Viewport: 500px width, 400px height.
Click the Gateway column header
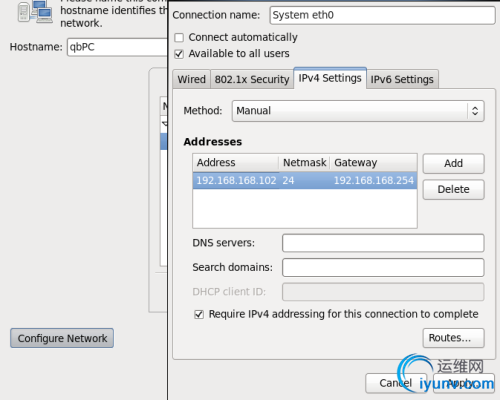coord(374,163)
